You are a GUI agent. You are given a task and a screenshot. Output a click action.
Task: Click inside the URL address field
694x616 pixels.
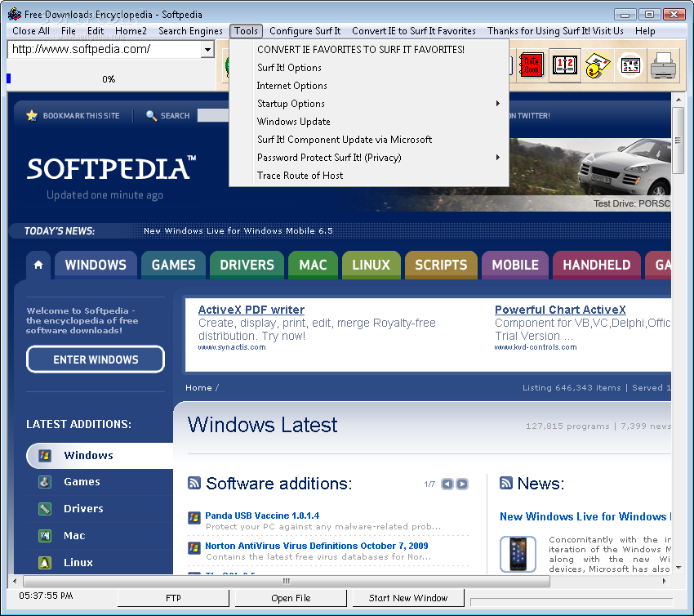tap(105, 49)
